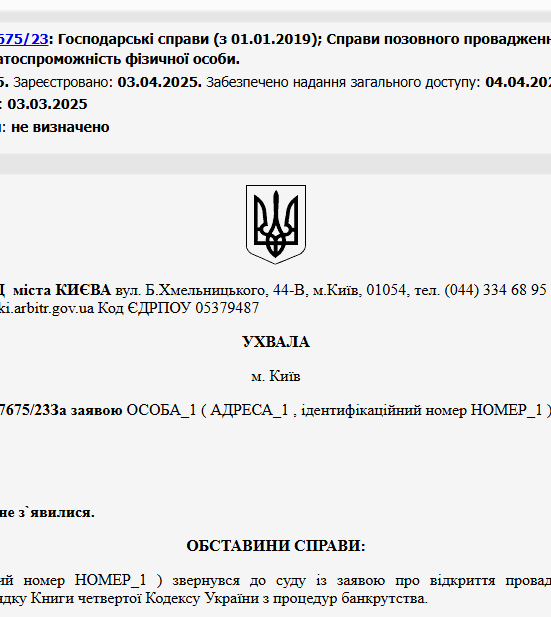Click 'Забезпечено надання загального доступу:' label
The height and width of the screenshot is (617, 551).
(344, 82)
